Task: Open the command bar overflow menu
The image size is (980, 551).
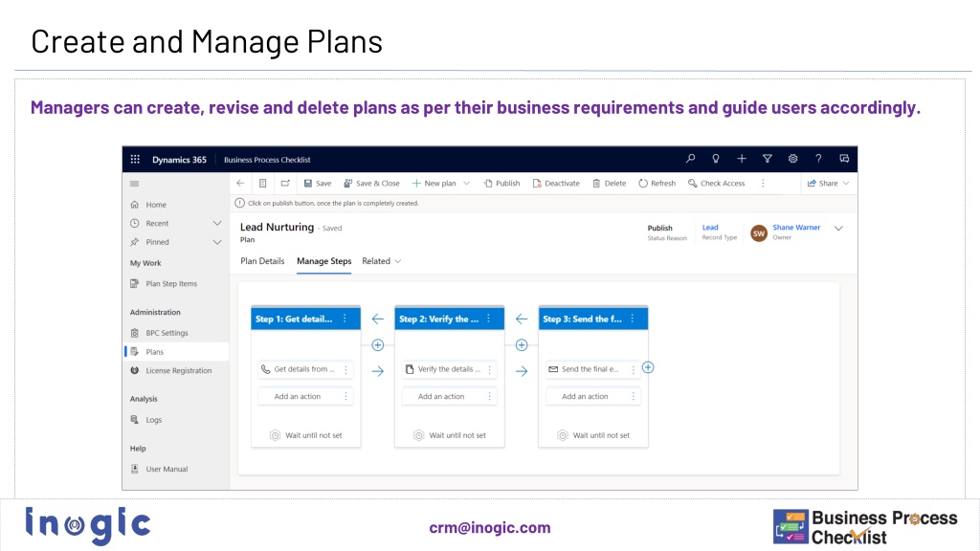Action: pyautogui.click(x=763, y=183)
